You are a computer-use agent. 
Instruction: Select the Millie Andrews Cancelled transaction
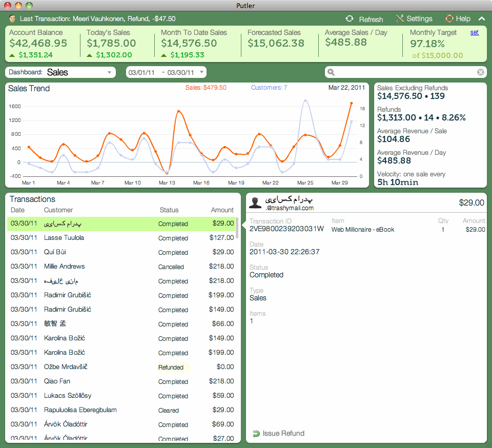(121, 267)
